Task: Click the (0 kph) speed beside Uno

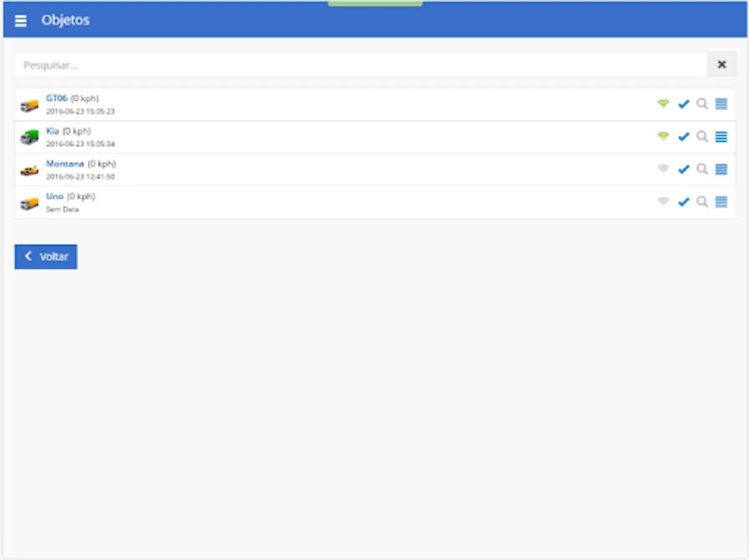Action: [x=82, y=196]
